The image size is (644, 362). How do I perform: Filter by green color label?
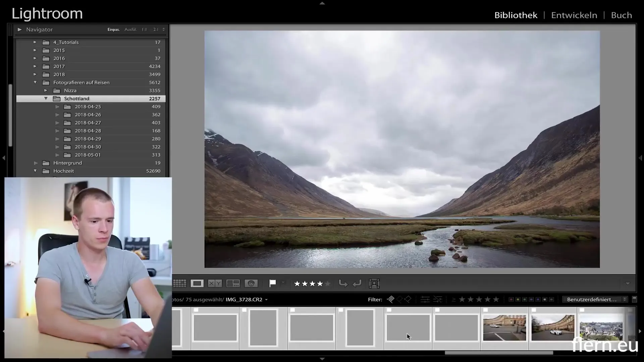point(525,299)
